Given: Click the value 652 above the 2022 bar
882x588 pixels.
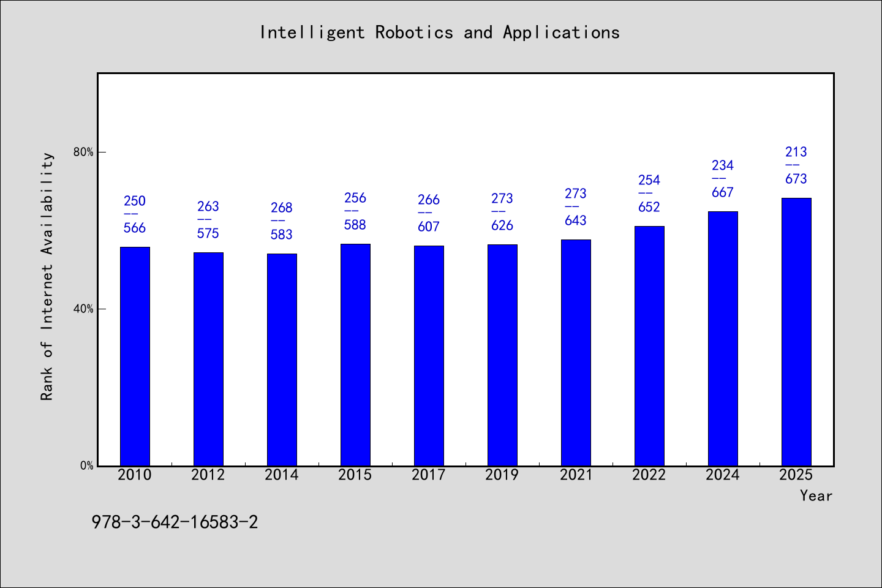Looking at the screenshot, I should tap(649, 207).
